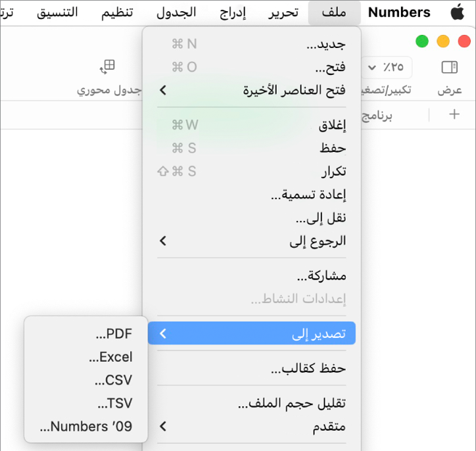476x451 pixels.
Task: Click the View (عرض) sidebar icon
Action: pyautogui.click(x=450, y=67)
